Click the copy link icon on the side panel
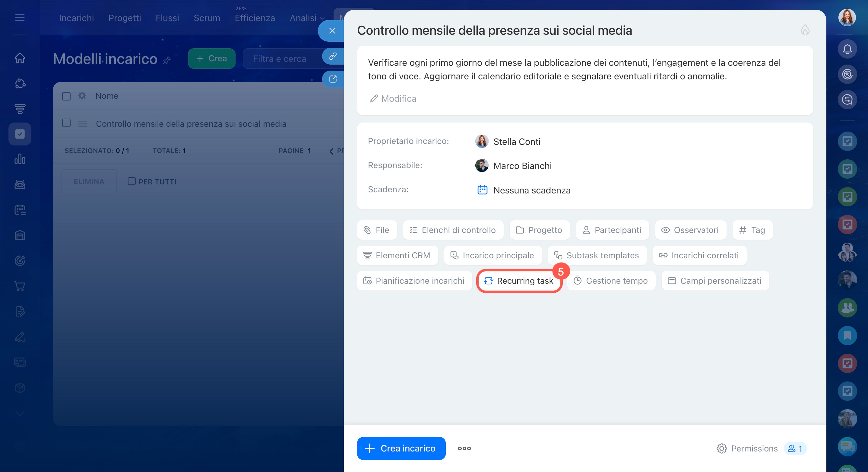The image size is (868, 472). pyautogui.click(x=333, y=56)
